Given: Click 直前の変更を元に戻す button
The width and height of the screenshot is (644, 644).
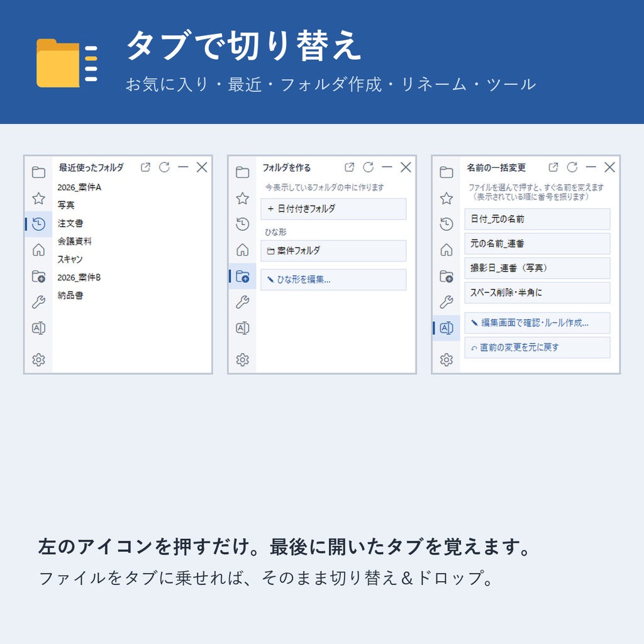Looking at the screenshot, I should [537, 347].
